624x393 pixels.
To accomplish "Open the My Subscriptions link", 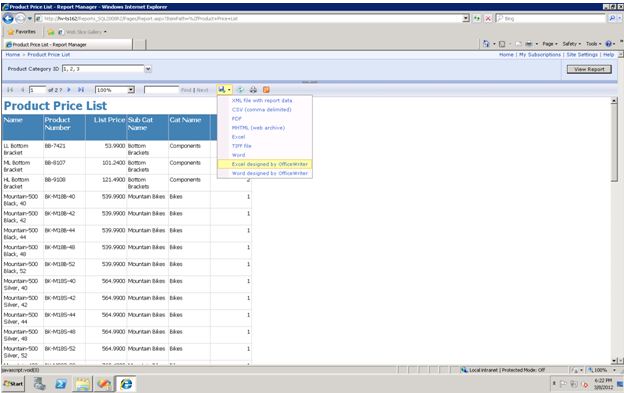I will pyautogui.click(x=540, y=54).
